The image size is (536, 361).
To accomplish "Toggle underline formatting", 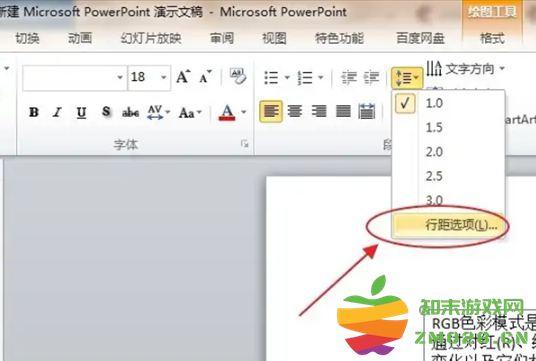I will (x=81, y=112).
